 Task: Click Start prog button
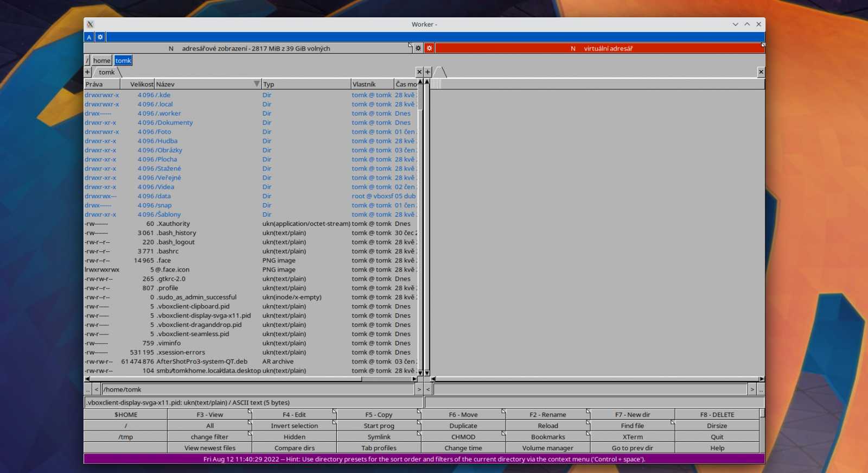(379, 426)
